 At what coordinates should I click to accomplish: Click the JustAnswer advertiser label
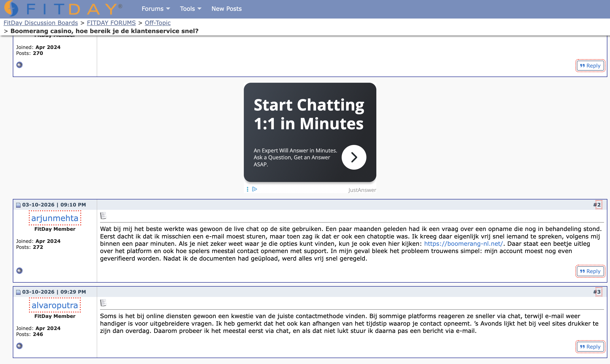pyautogui.click(x=362, y=190)
